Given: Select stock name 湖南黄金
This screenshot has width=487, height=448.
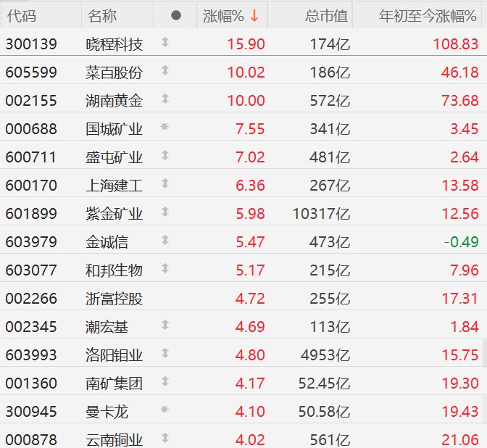Looking at the screenshot, I should [x=114, y=101].
